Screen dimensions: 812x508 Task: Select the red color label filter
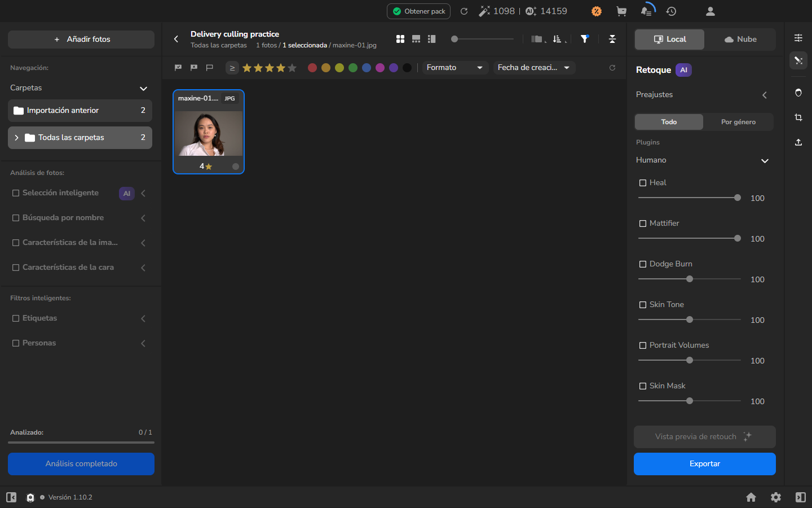pos(312,68)
